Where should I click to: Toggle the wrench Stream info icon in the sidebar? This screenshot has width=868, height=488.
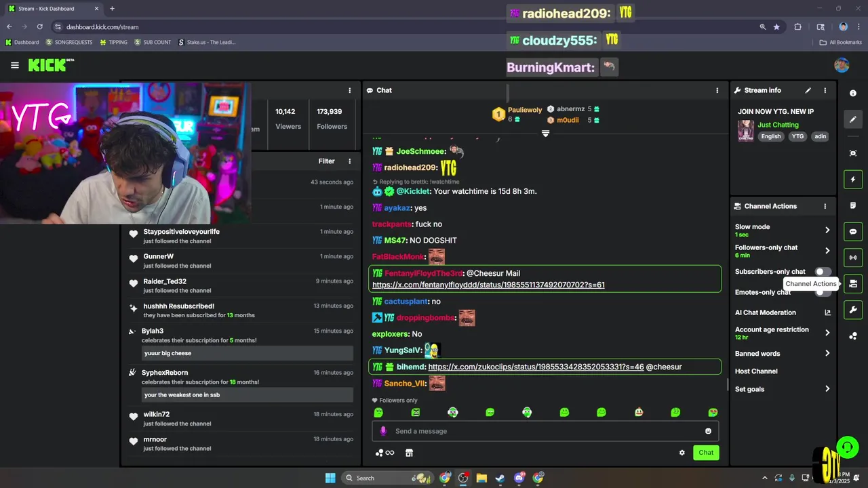coord(853,310)
